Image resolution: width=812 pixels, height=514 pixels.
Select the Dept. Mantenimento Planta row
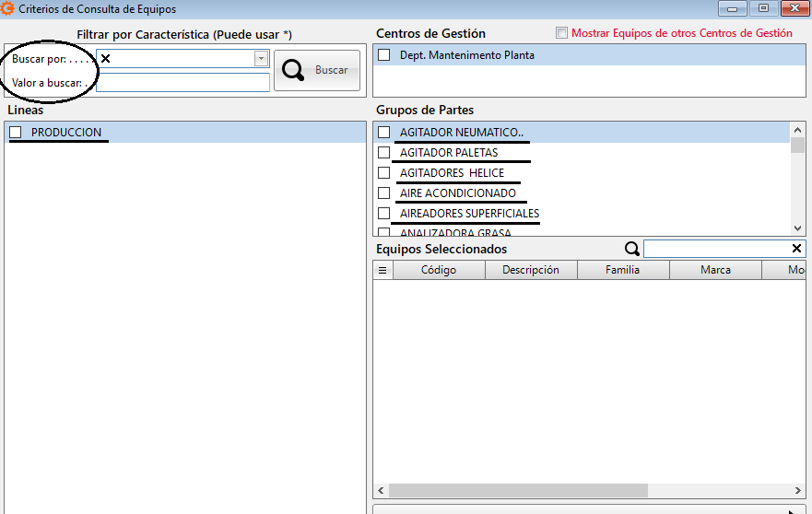pos(589,55)
